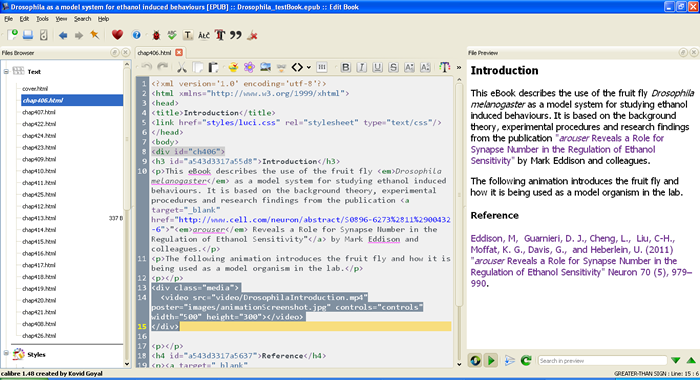This screenshot has width=700, height=380.
Task: Click the blue back arrow icon
Action: (63, 35)
